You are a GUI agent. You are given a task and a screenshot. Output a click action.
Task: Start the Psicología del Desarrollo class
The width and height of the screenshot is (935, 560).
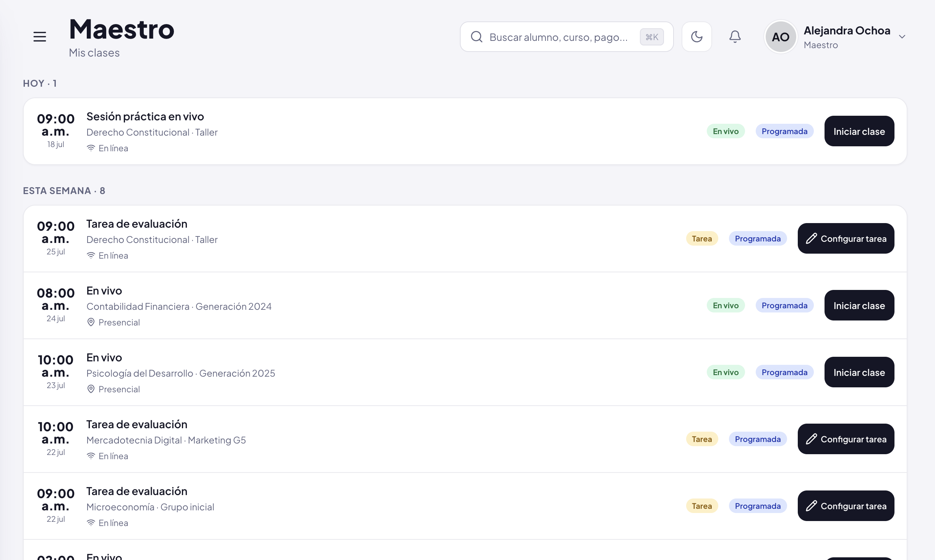pos(859,372)
